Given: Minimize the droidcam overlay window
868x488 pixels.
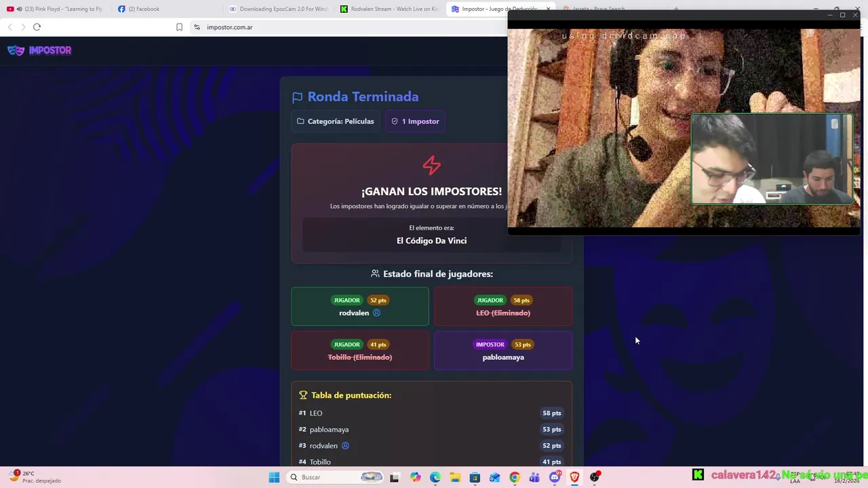Looking at the screenshot, I should pyautogui.click(x=830, y=15).
